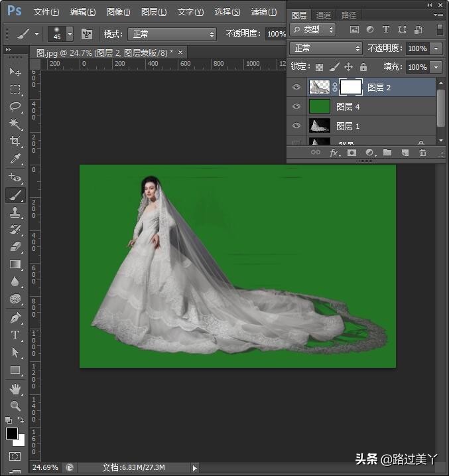This screenshot has height=476, width=449.
Task: Select the Clone Stamp tool
Action: point(15,212)
